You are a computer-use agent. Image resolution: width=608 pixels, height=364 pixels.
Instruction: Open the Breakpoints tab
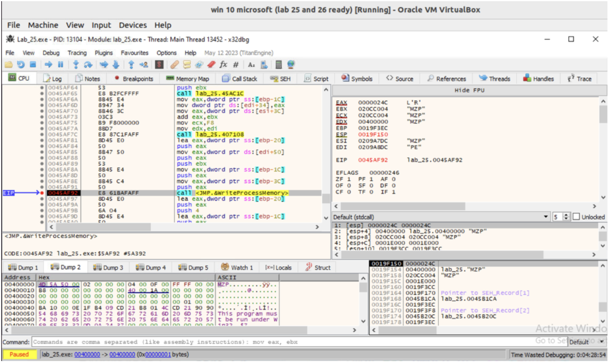pyautogui.click(x=133, y=79)
